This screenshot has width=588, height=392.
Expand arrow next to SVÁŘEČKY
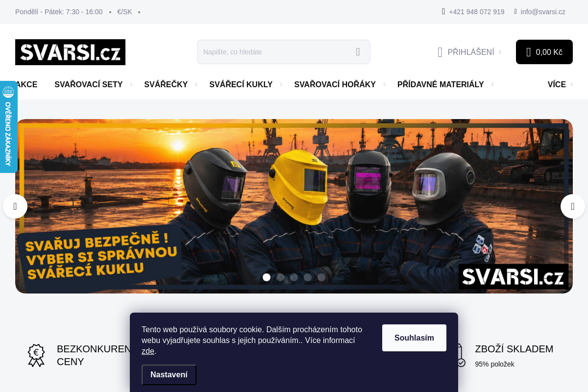(196, 84)
